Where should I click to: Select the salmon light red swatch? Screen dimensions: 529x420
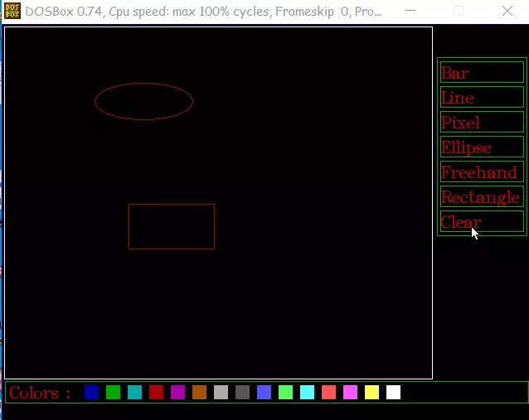point(329,393)
